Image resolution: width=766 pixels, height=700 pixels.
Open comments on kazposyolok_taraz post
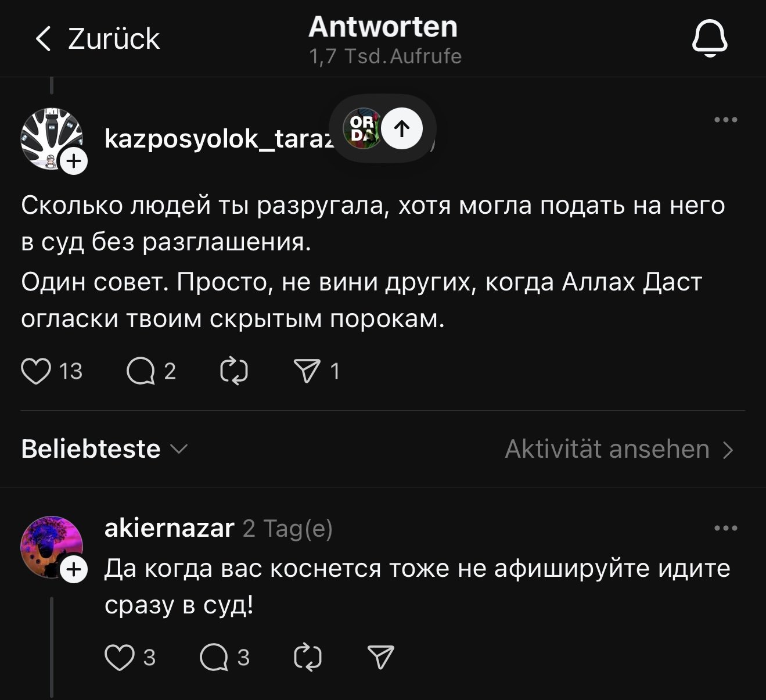(x=141, y=371)
